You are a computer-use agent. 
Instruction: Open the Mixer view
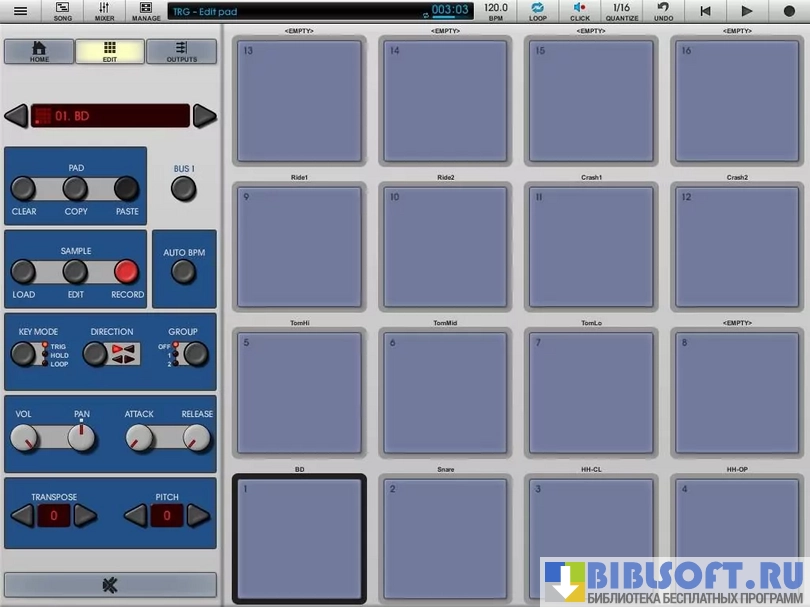pos(104,11)
